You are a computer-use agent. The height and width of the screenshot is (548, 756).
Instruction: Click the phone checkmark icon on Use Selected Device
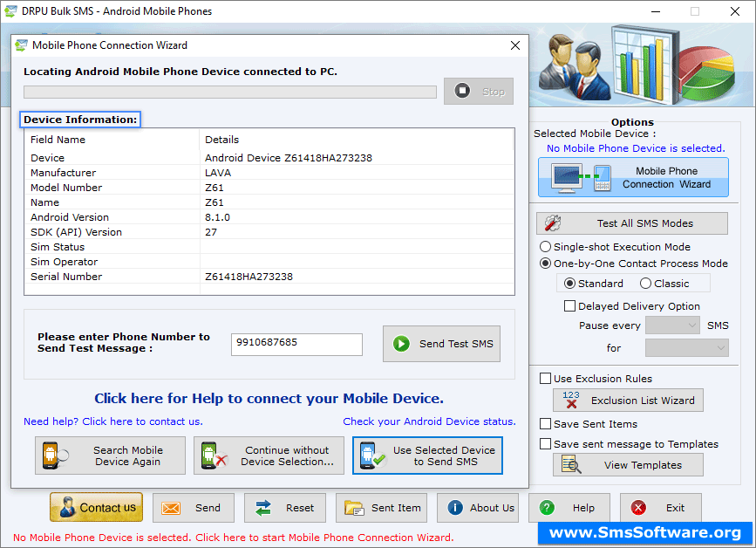click(371, 456)
